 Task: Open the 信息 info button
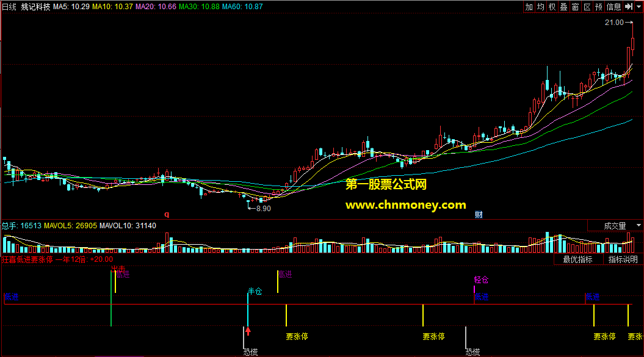coord(614,7)
